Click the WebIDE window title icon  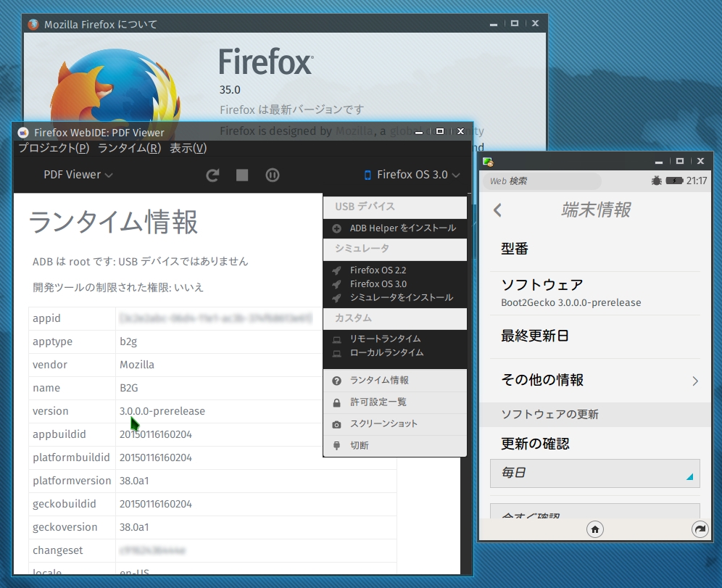pyautogui.click(x=23, y=133)
